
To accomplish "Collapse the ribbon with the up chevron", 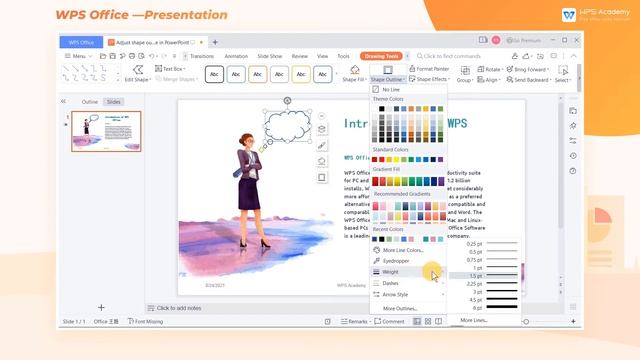I will (573, 56).
